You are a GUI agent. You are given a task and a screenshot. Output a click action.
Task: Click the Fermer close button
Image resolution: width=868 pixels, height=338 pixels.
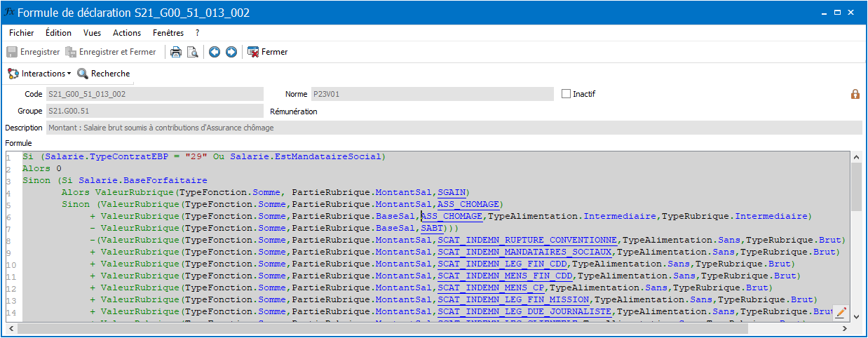268,52
